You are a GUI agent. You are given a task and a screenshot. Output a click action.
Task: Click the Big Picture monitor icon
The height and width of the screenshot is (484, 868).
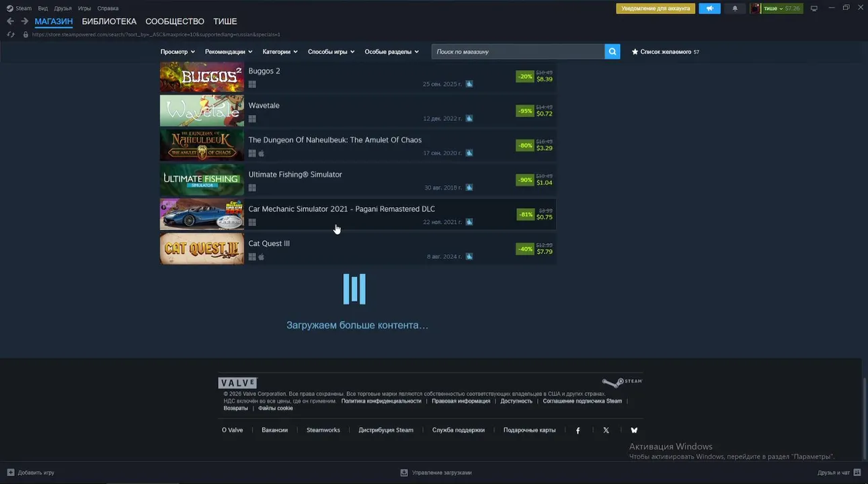(814, 9)
